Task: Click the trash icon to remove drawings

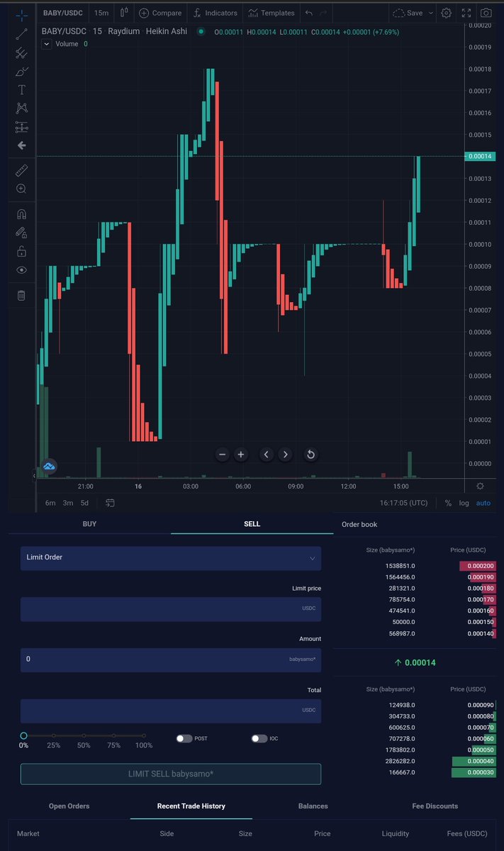Action: [x=21, y=295]
